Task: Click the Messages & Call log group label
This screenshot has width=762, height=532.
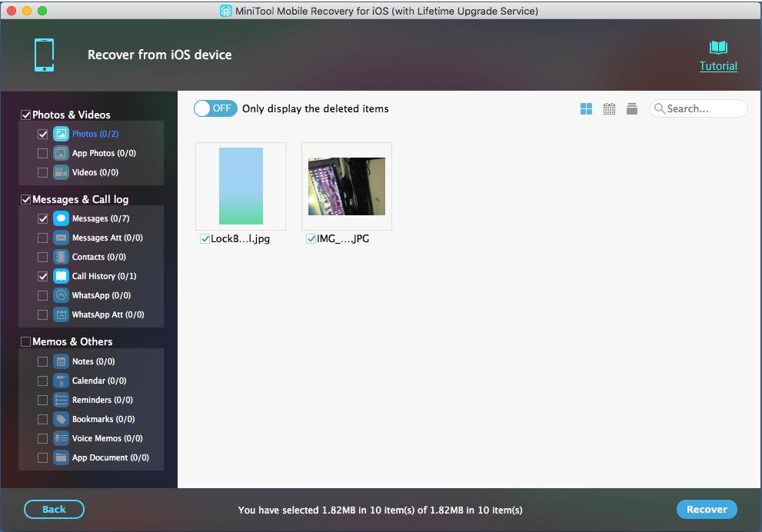Action: [x=80, y=199]
